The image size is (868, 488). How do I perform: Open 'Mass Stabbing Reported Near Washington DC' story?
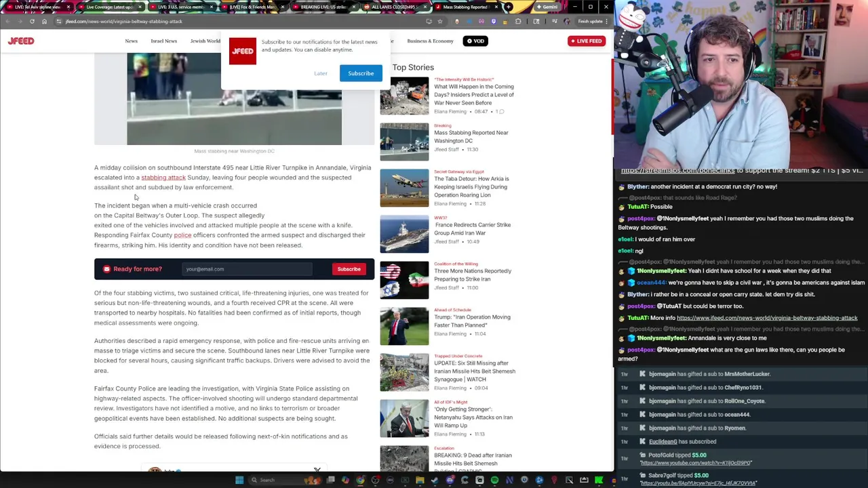[x=471, y=137]
